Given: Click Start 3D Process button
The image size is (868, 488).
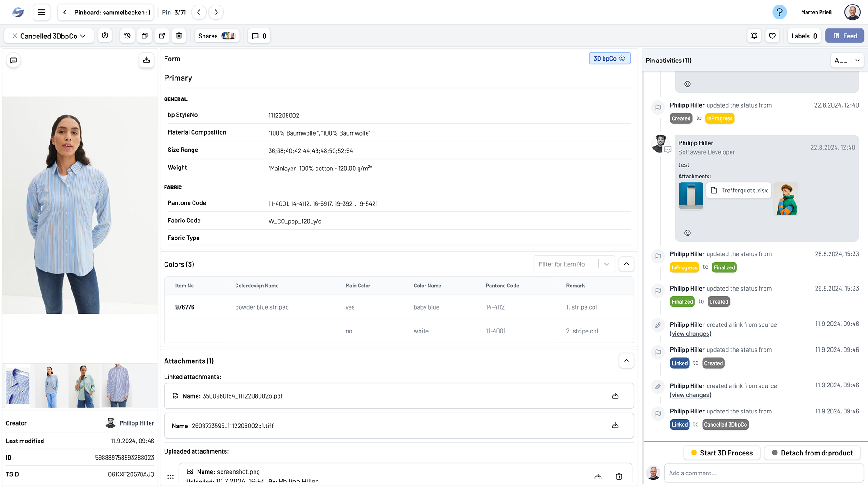Looking at the screenshot, I should [x=722, y=453].
